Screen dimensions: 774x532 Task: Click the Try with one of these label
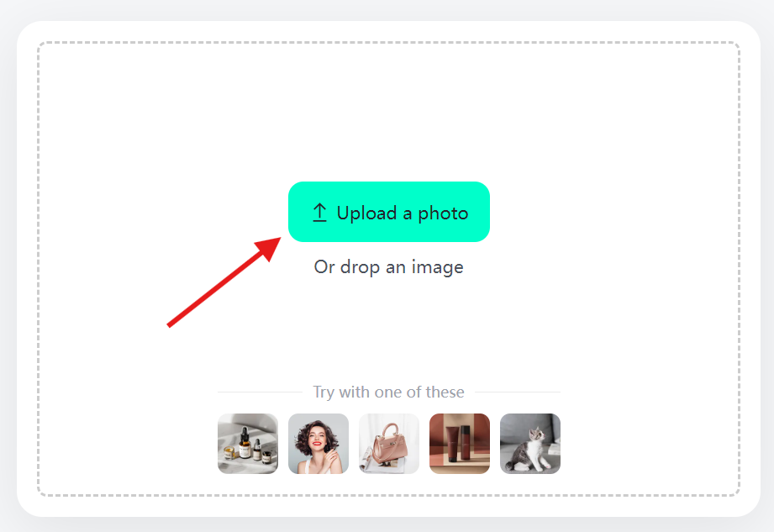tap(388, 392)
